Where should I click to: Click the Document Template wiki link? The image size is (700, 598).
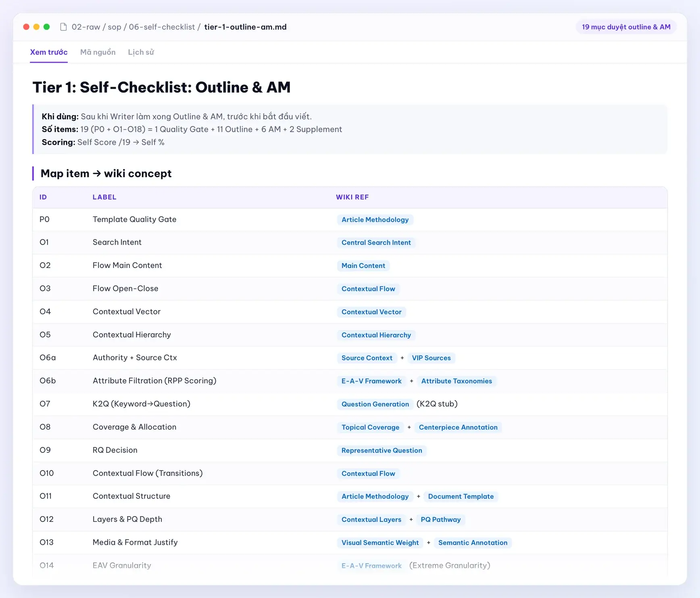click(x=461, y=496)
